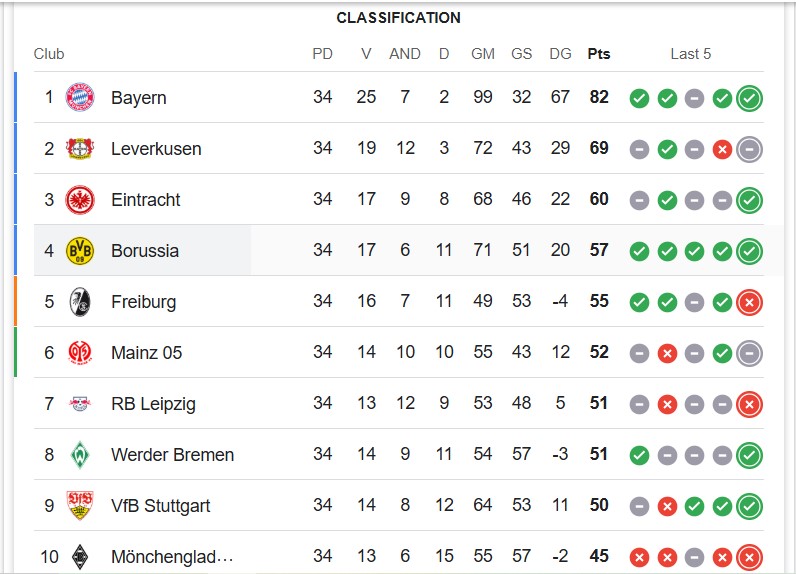Viewport: 796px width, 574px height.
Task: Click the RB Leipzig bull logo
Action: [x=80, y=404]
